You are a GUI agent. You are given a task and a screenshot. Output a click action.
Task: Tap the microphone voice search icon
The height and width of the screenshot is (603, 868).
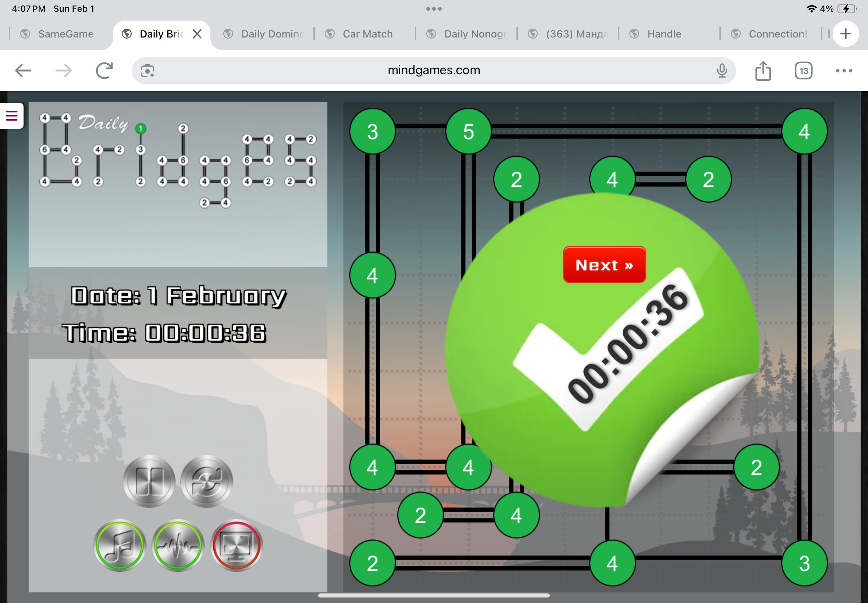click(721, 71)
